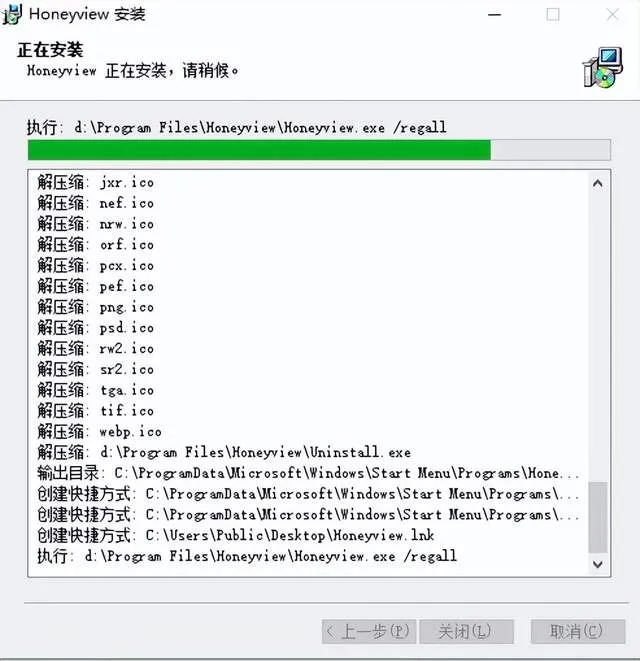Screen dimensions: 640x661
Task: Click the maximize window icon
Action: tap(553, 15)
